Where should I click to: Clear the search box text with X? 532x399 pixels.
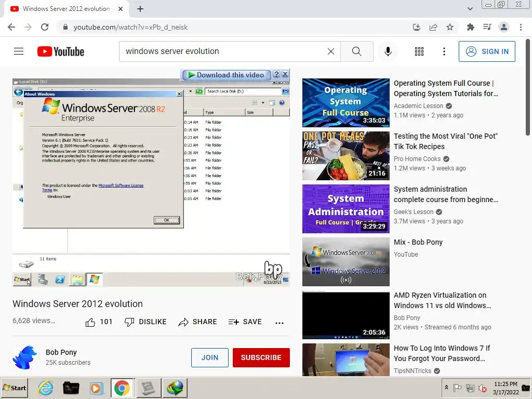click(331, 51)
